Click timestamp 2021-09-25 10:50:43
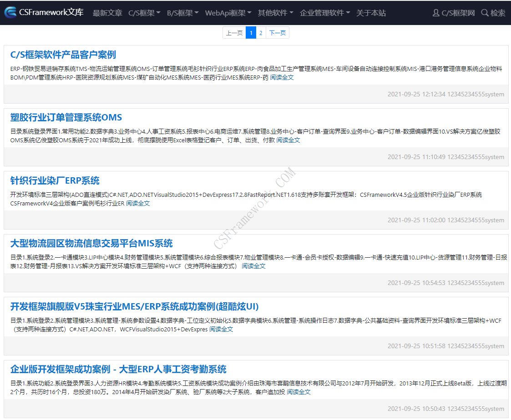Viewport: 511px width, 420px height. coord(416,409)
